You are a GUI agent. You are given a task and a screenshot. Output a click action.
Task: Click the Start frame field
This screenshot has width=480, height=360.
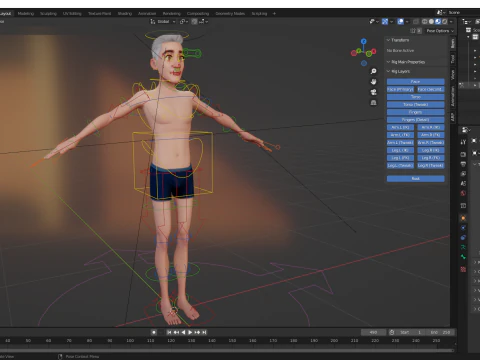point(411,332)
